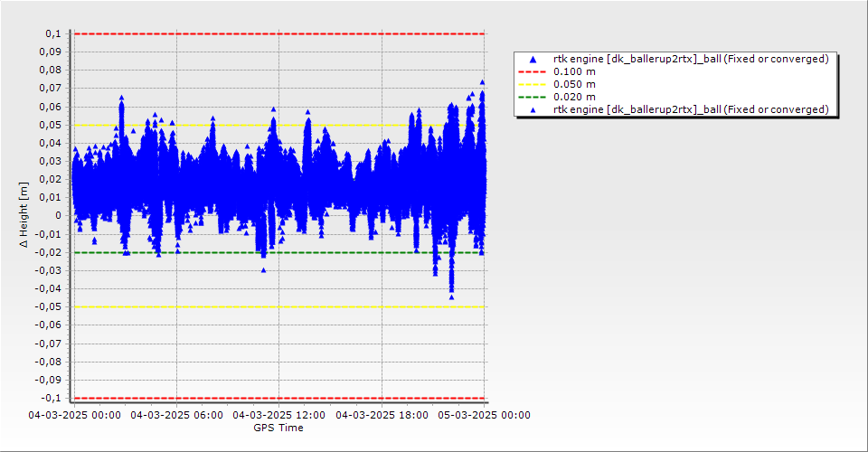This screenshot has width=868, height=452.
Task: Click the lower yellow dashed threshold line at -0,05
Action: point(279,307)
